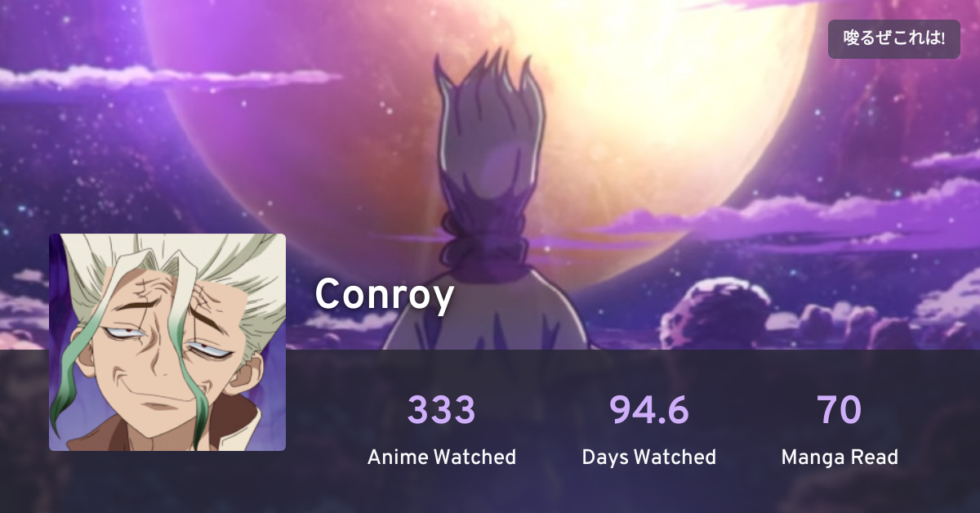Viewport: 980px width, 513px height.
Task: Select the Days Watched label
Action: (x=649, y=457)
